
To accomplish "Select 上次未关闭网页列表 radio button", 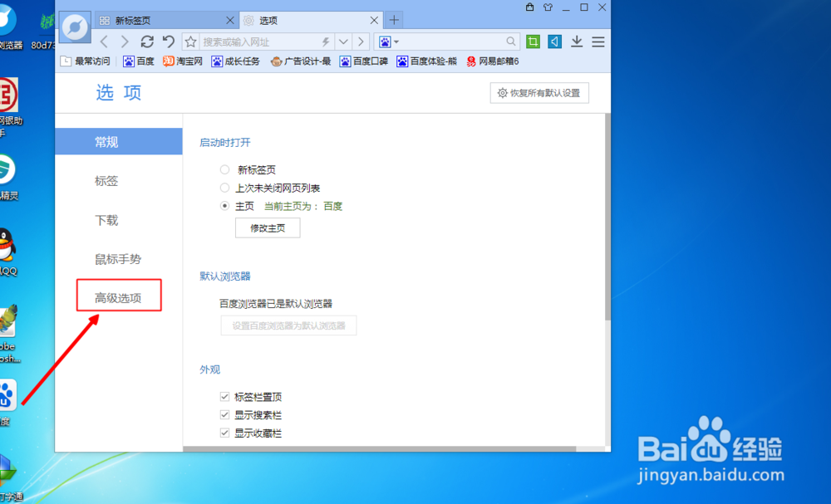I will (x=224, y=188).
